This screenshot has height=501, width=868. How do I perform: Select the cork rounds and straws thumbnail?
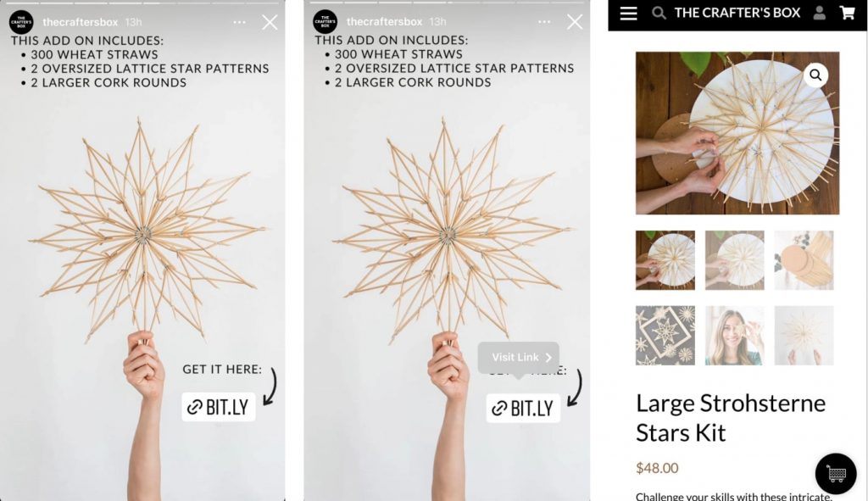(804, 260)
